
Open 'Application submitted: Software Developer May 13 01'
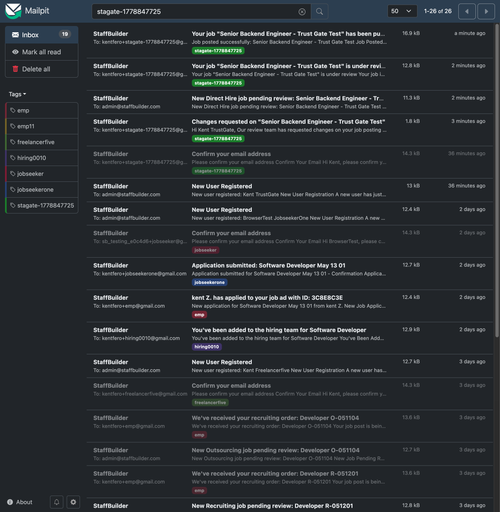pyautogui.click(x=289, y=274)
